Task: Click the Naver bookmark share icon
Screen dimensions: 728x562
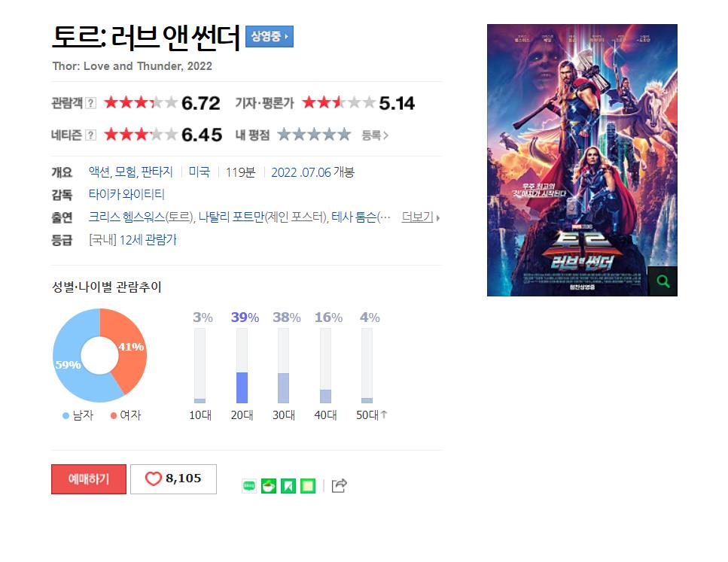Action: tap(288, 486)
